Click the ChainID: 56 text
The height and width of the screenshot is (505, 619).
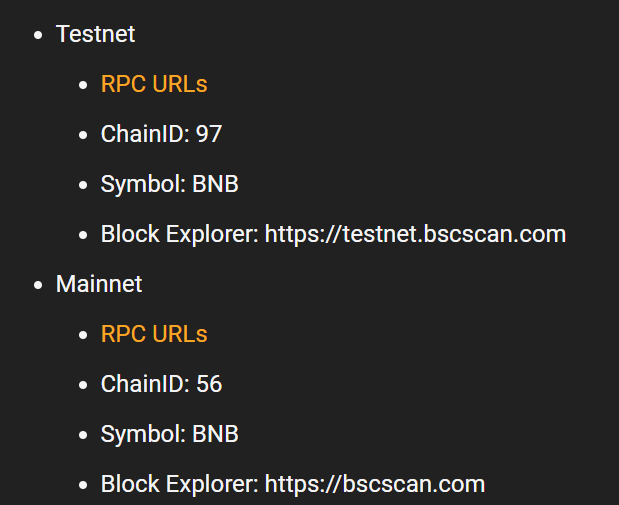click(x=161, y=384)
